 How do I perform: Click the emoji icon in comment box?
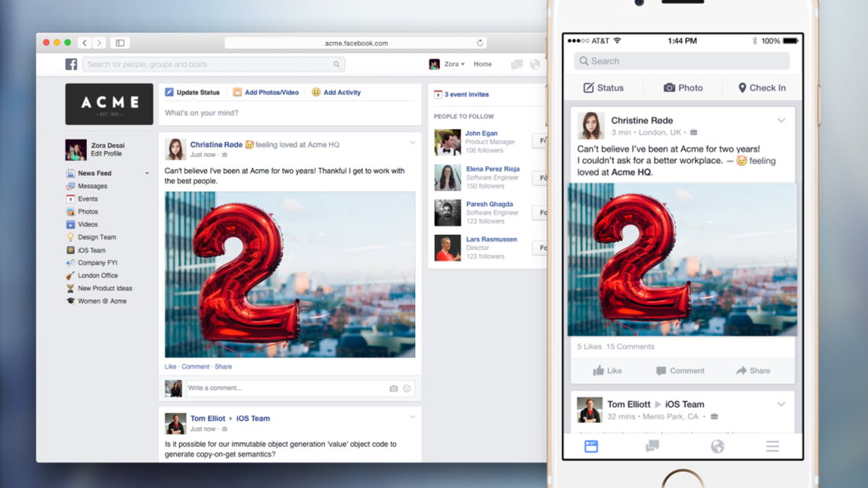point(407,388)
